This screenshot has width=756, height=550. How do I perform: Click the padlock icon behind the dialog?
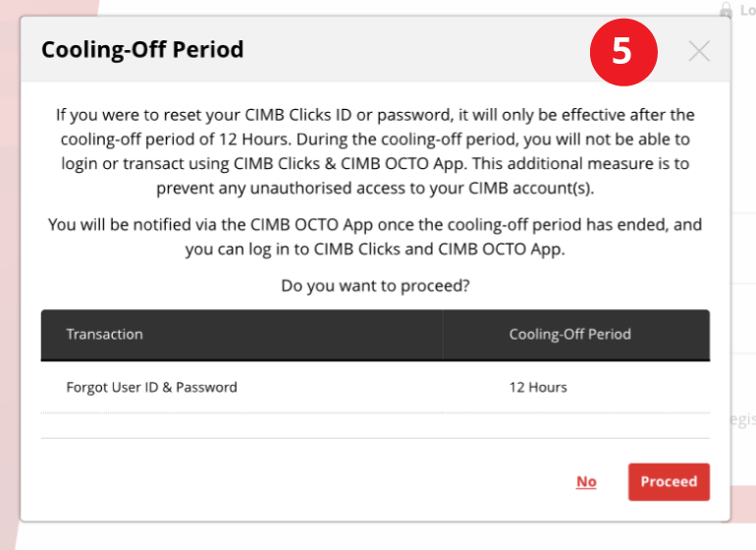click(x=726, y=10)
